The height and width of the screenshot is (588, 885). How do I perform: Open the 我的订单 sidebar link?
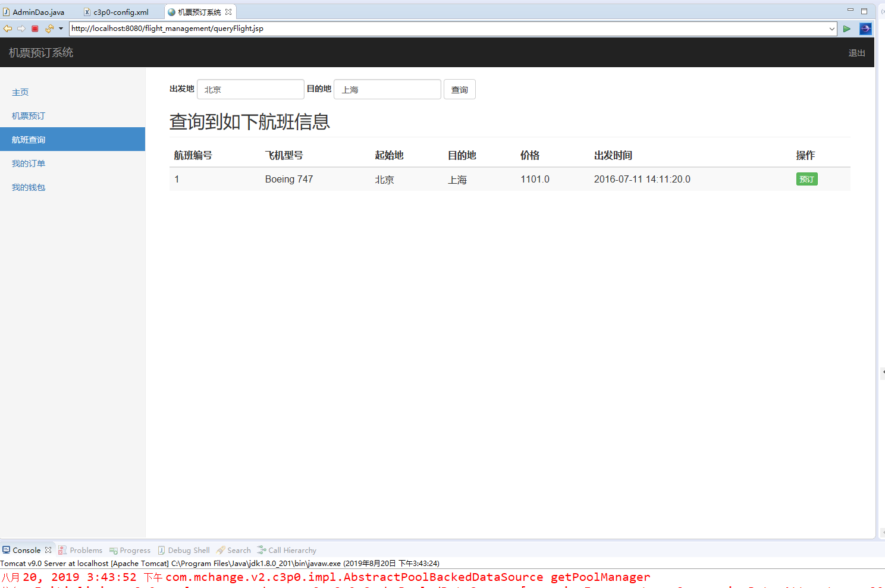(x=28, y=163)
